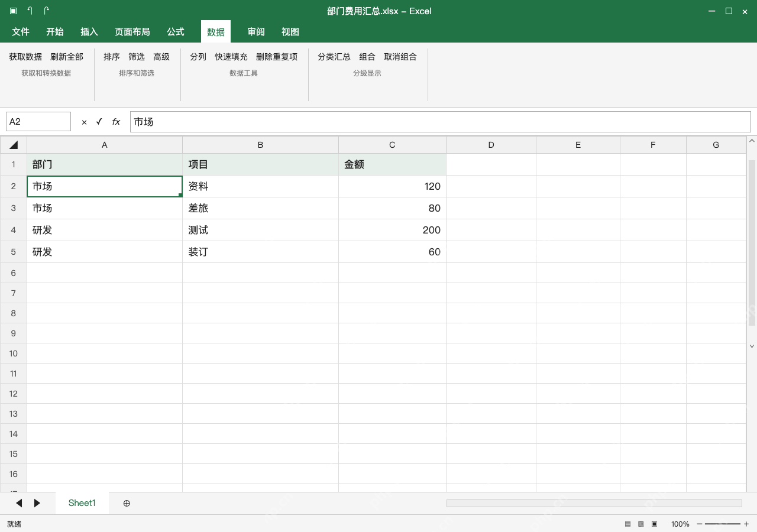Go to the next sheet with the right arrow
The image size is (757, 532).
[x=37, y=503]
